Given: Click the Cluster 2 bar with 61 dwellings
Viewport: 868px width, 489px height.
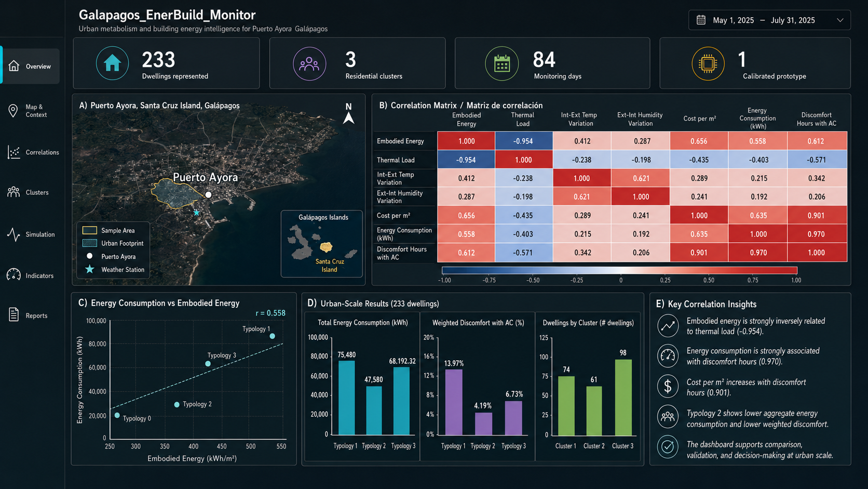Looking at the screenshot, I should click(594, 411).
